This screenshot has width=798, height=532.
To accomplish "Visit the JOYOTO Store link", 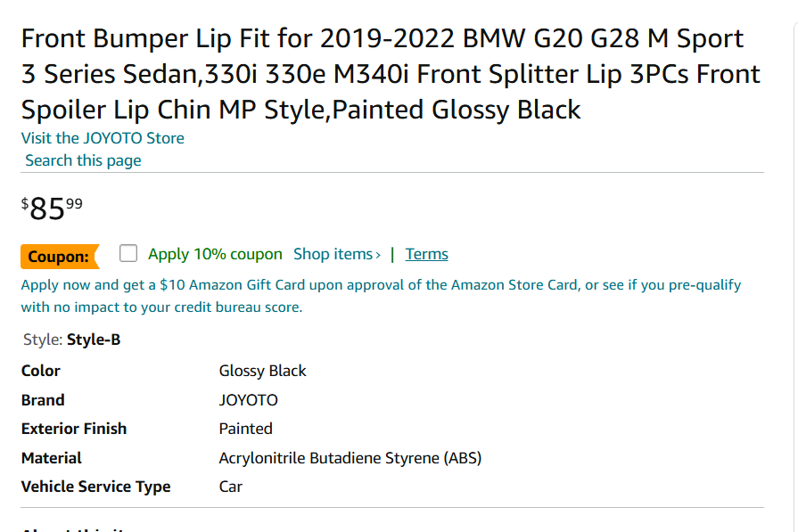I will click(103, 137).
